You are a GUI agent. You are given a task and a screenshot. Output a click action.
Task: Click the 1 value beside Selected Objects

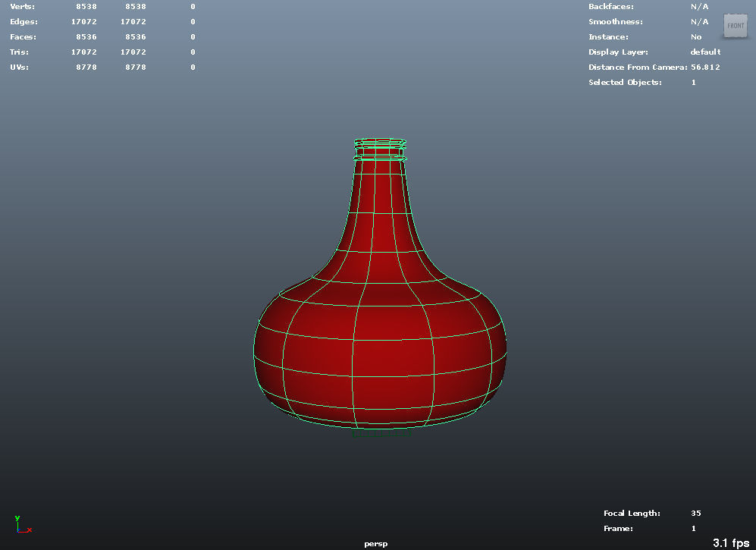694,83
